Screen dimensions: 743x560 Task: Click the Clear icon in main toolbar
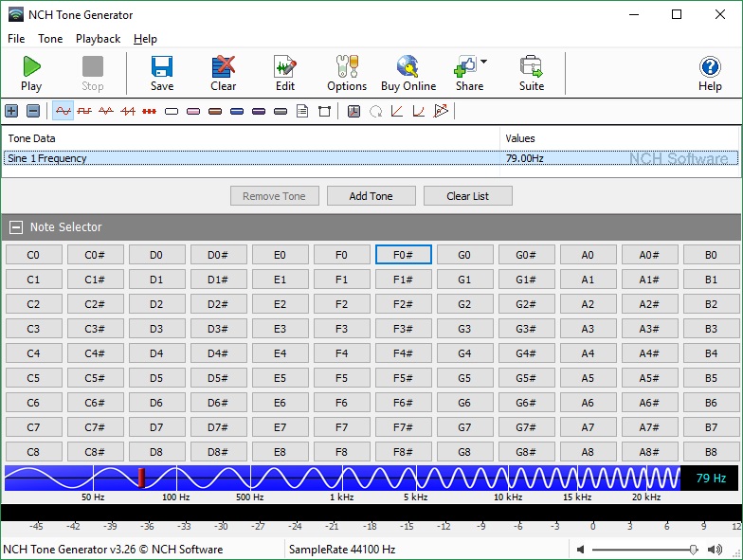coord(224,73)
